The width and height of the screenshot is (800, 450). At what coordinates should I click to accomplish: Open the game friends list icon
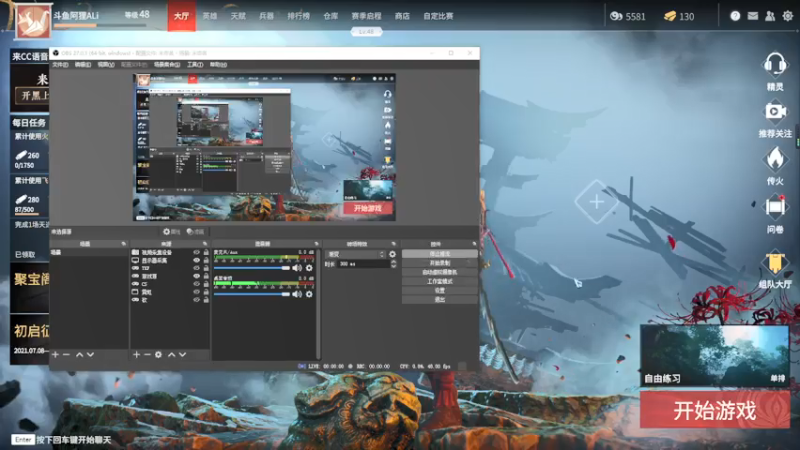coord(770,16)
